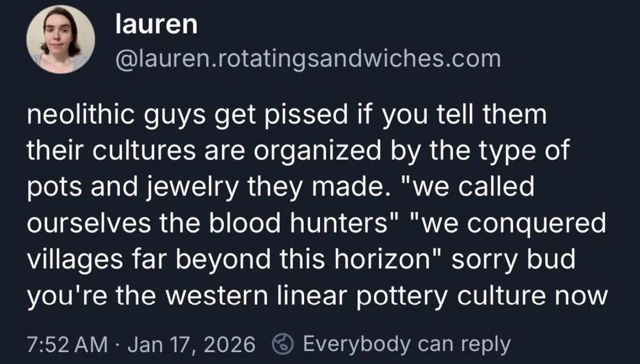
Task: Click the 7:52 AM timestamp
Action: (68, 344)
